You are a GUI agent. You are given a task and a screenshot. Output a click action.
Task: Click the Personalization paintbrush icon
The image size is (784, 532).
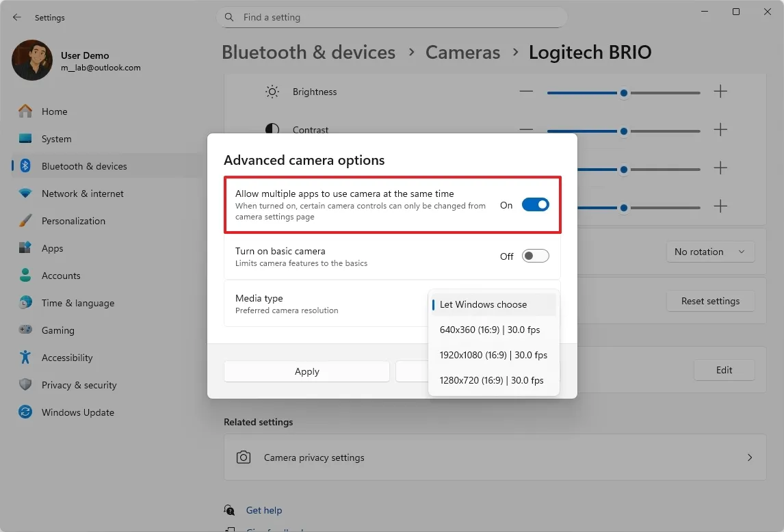(24, 221)
